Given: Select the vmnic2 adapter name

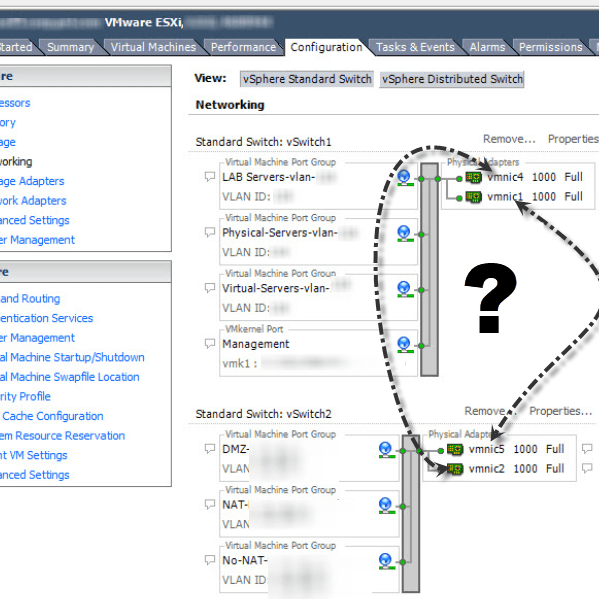Looking at the screenshot, I should (487, 469).
